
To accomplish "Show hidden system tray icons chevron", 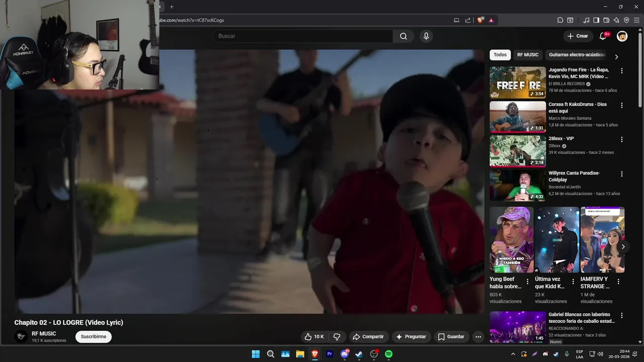I will coord(513,354).
